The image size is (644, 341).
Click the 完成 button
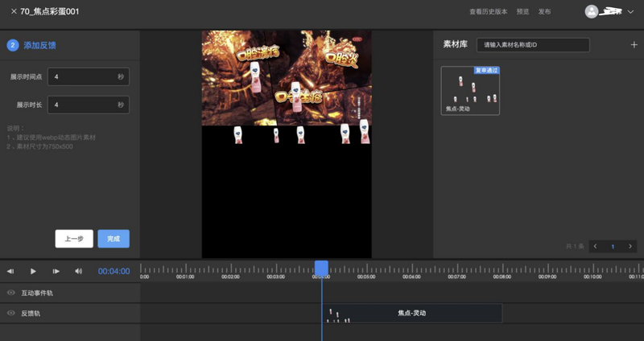[x=114, y=239]
